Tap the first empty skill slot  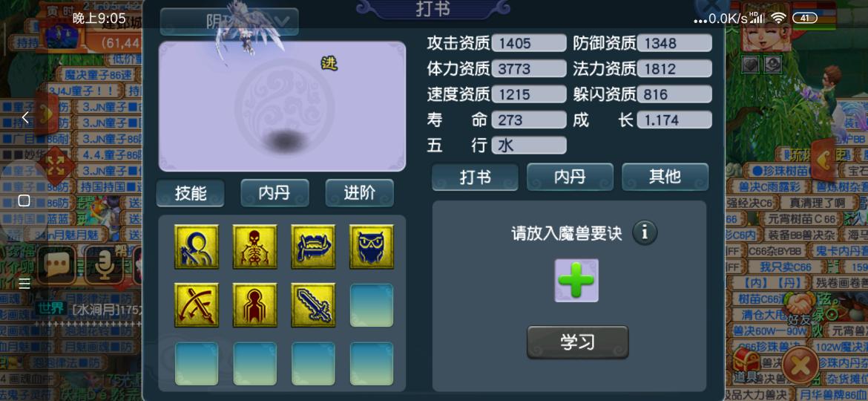pos(372,305)
